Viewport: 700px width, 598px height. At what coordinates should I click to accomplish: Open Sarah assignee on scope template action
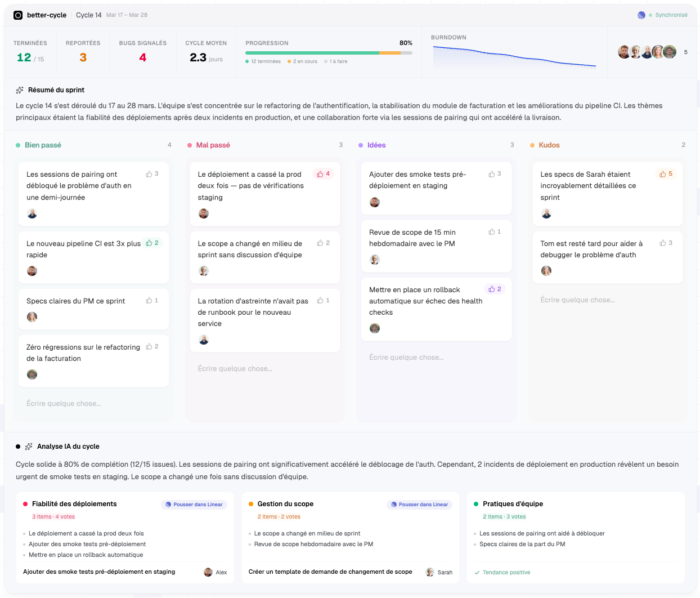pyautogui.click(x=439, y=572)
